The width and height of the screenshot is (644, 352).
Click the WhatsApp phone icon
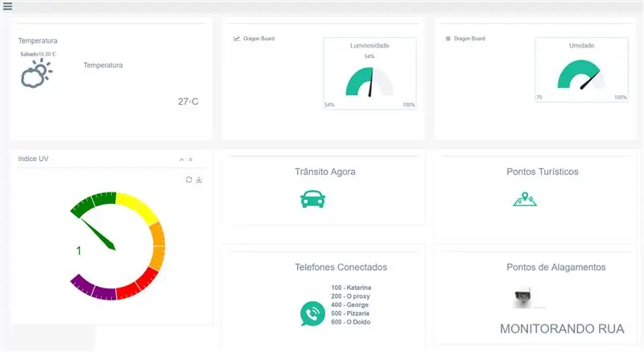pyautogui.click(x=312, y=314)
